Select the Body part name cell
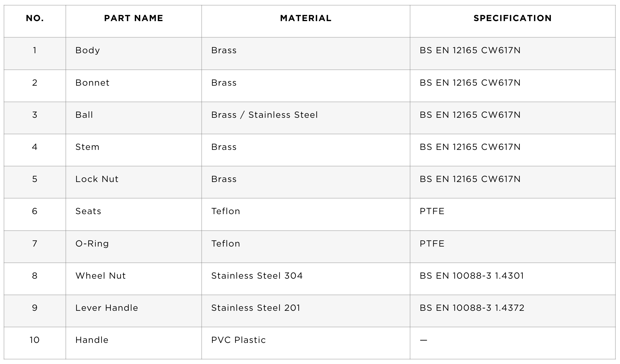 click(x=133, y=54)
